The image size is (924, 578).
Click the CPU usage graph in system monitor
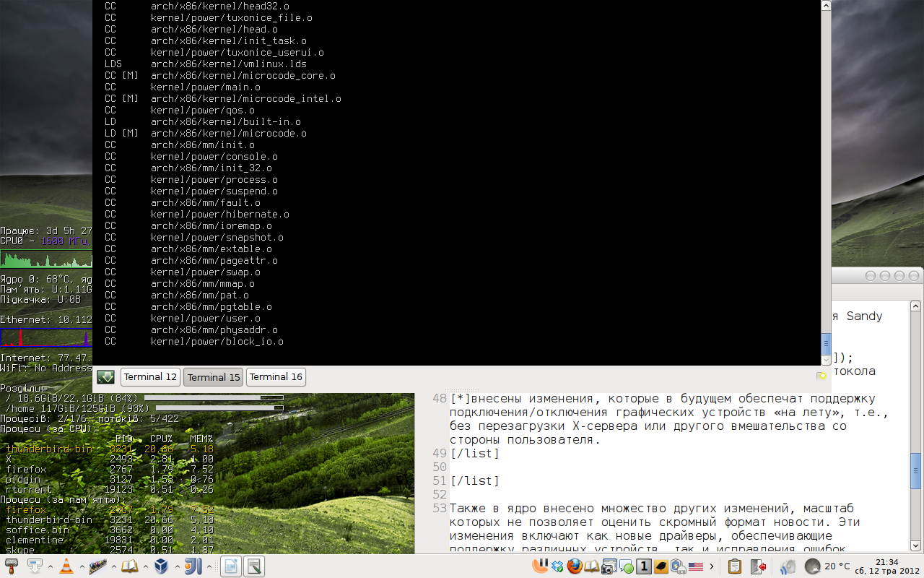tap(47, 259)
